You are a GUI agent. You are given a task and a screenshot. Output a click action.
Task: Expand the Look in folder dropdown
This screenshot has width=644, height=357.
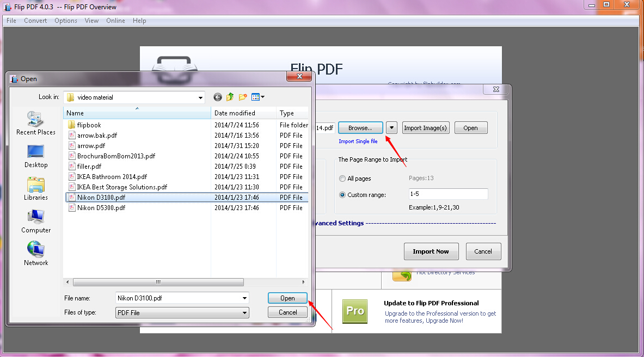coord(200,97)
